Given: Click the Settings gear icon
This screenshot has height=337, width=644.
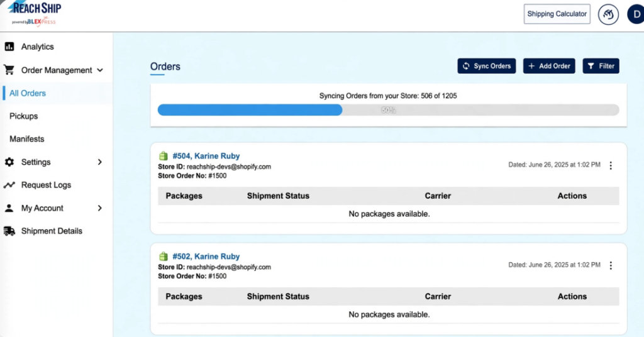Looking at the screenshot, I should (9, 162).
